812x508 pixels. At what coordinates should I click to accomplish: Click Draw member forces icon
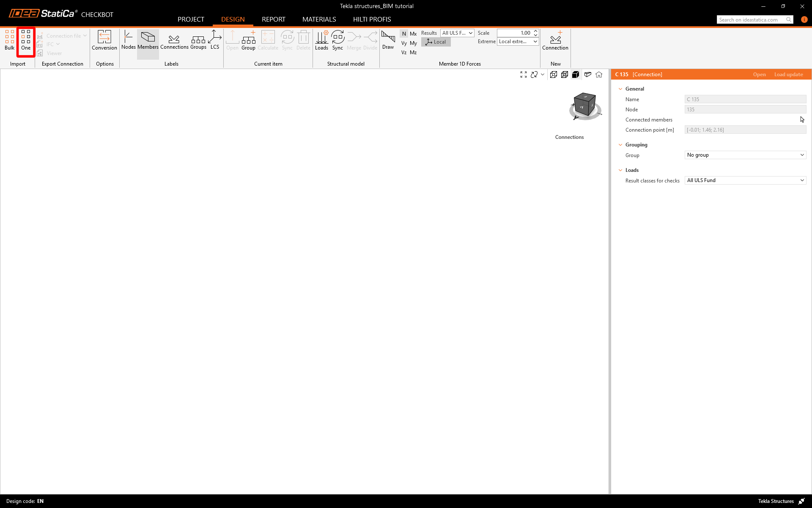point(388,41)
